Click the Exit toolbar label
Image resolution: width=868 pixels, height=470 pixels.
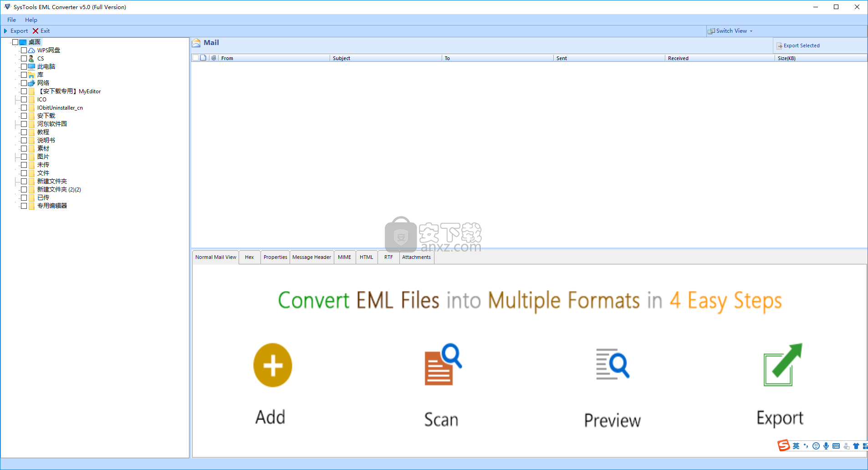pyautogui.click(x=45, y=31)
